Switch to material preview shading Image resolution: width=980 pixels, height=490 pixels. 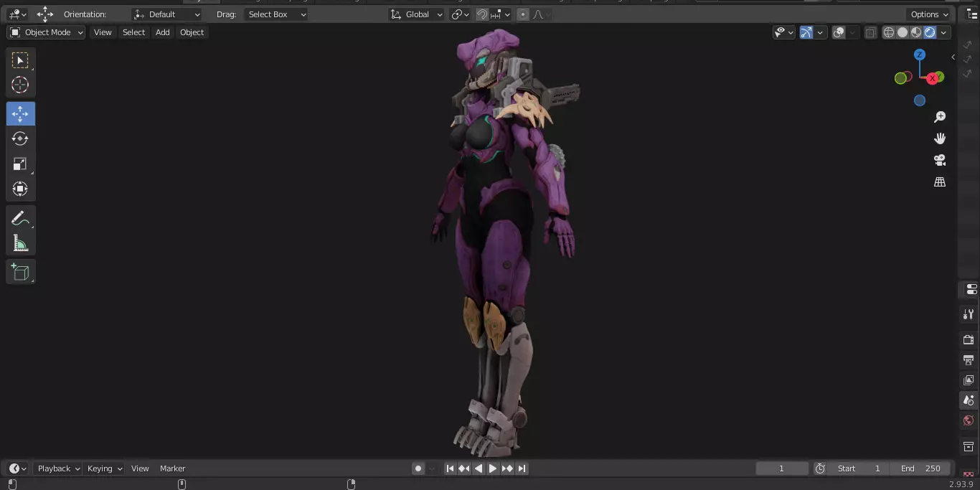916,32
